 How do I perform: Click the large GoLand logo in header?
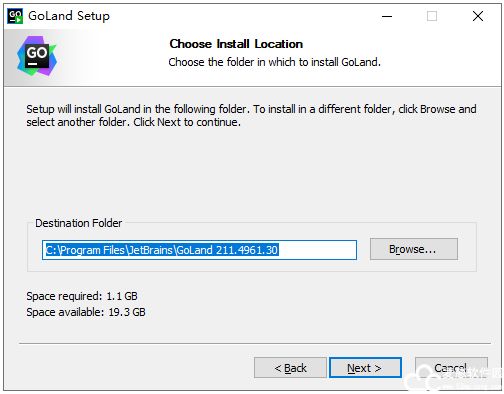click(x=37, y=56)
